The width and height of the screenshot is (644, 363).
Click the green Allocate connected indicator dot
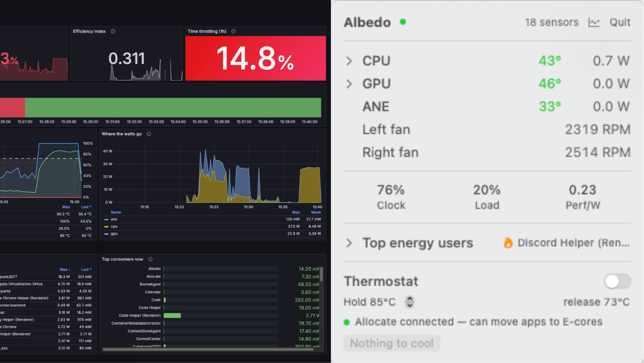[x=347, y=322]
